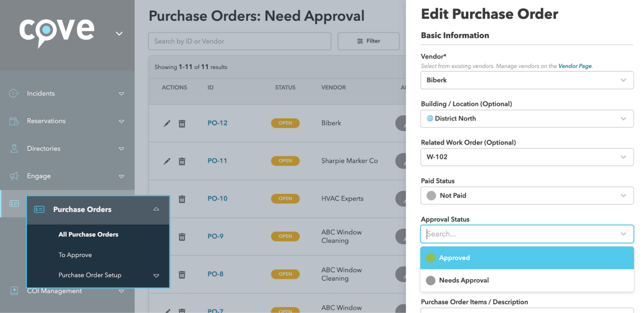This screenshot has width=644, height=313.
Task: Expand the Engage menu arrow
Action: coord(121,176)
